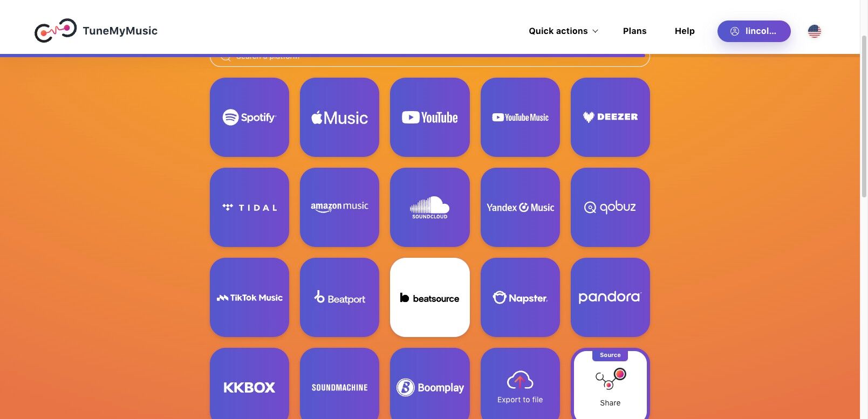Open the language selector US flag
This screenshot has height=419, width=868.
815,31
